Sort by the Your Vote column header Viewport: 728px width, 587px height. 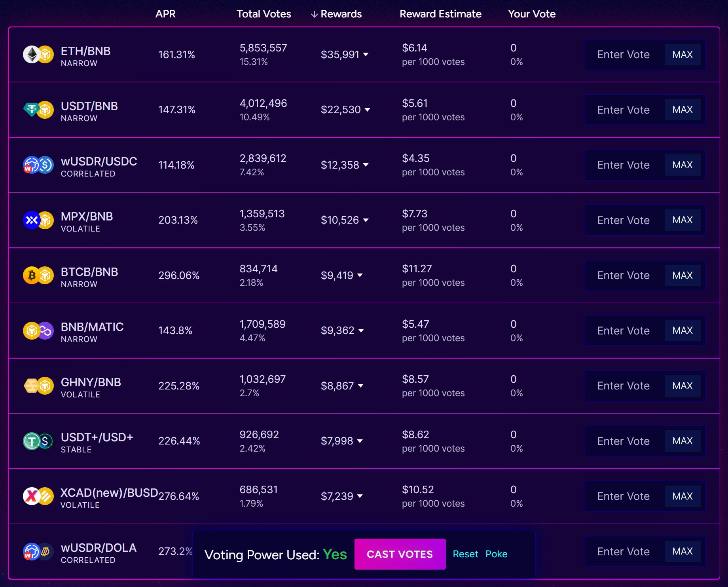(532, 14)
